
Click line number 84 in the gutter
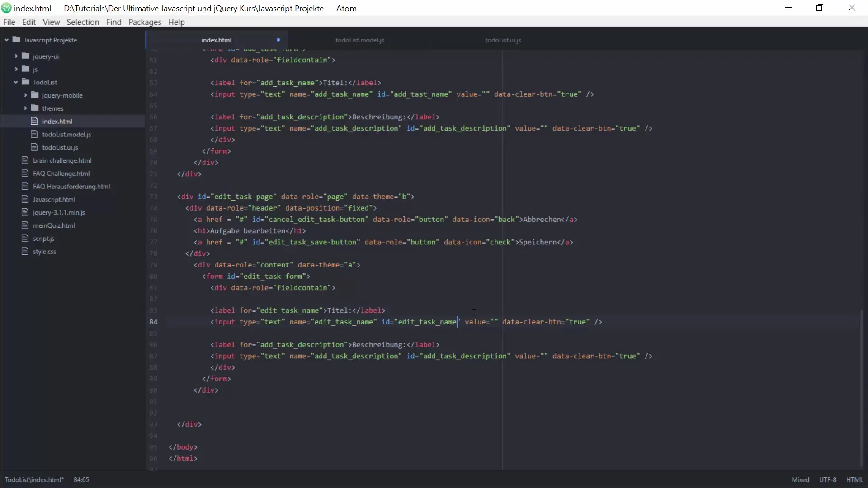(153, 322)
